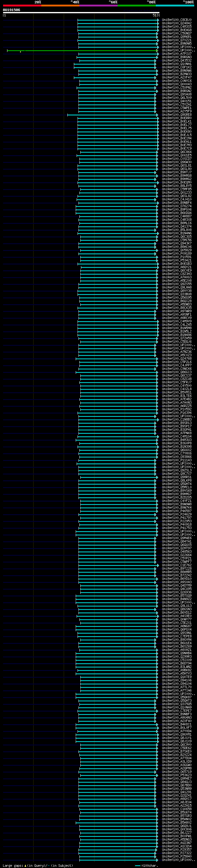Click the UniRef100_Q6UUX2 label
The height and width of the screenshot is (868, 197).
pyautogui.click(x=176, y=450)
